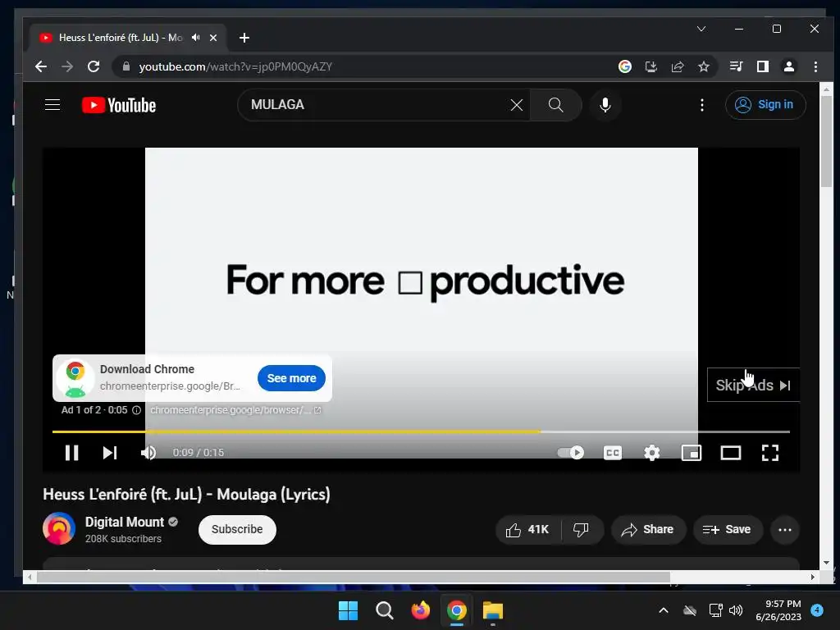
Task: Click the page vertical scrollbar
Action: coord(826,141)
